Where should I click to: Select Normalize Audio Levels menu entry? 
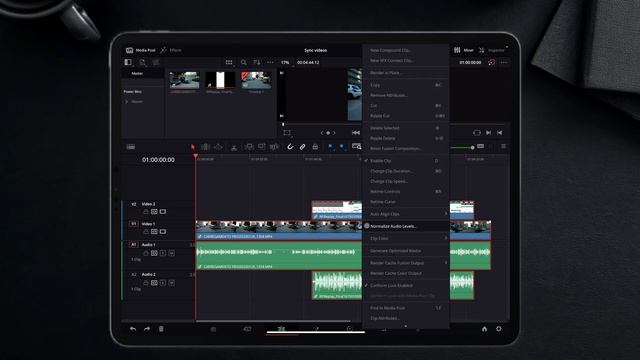tap(406, 226)
